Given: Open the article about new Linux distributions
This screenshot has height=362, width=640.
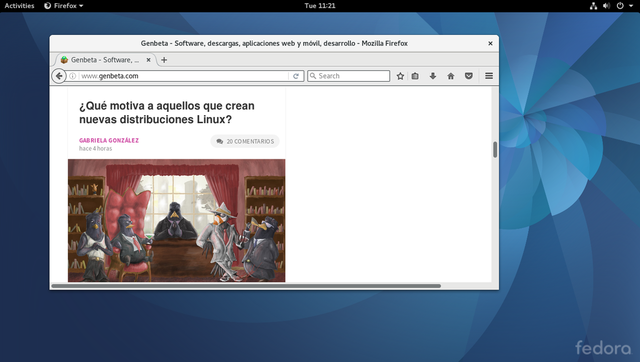Looking at the screenshot, I should click(167, 113).
